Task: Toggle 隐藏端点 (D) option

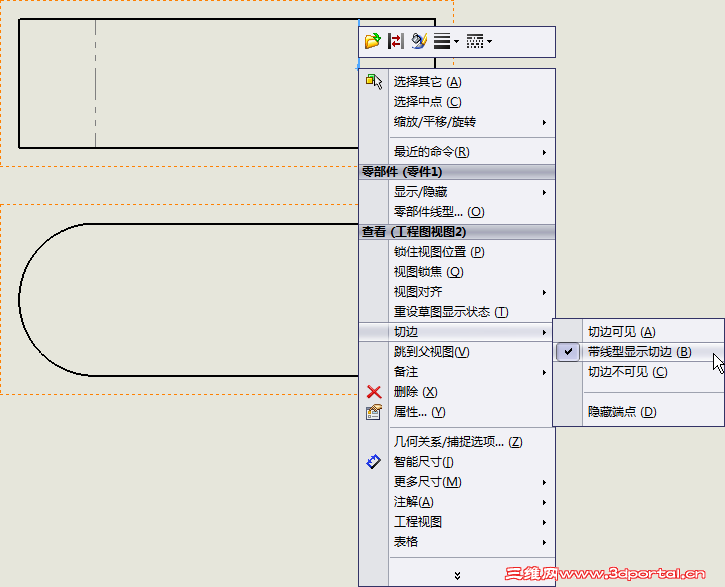Action: point(639,412)
